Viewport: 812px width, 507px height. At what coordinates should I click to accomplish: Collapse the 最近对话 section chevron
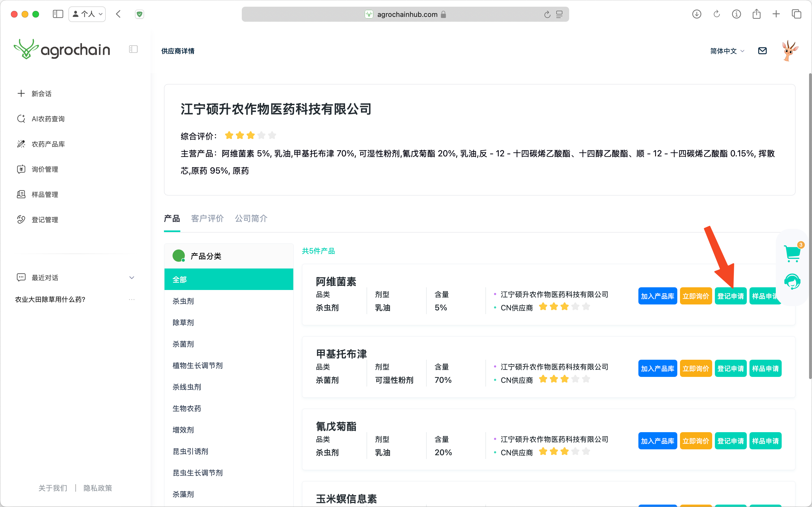click(131, 278)
